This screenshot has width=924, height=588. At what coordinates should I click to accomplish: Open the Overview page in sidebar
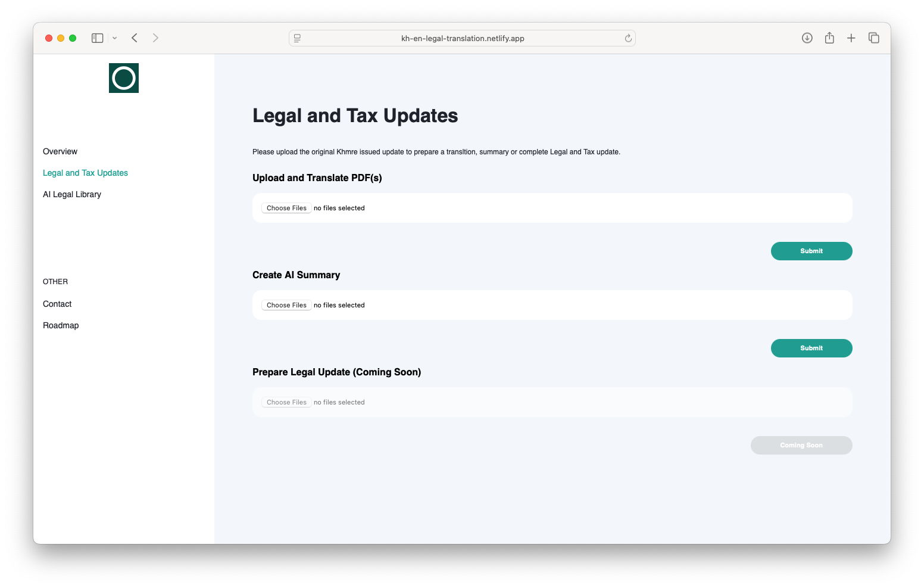point(60,151)
